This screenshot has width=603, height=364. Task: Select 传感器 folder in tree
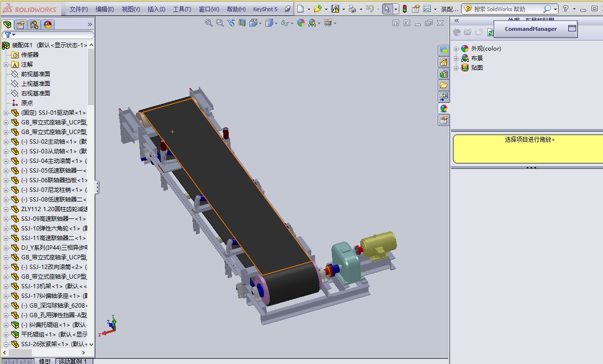[30, 54]
